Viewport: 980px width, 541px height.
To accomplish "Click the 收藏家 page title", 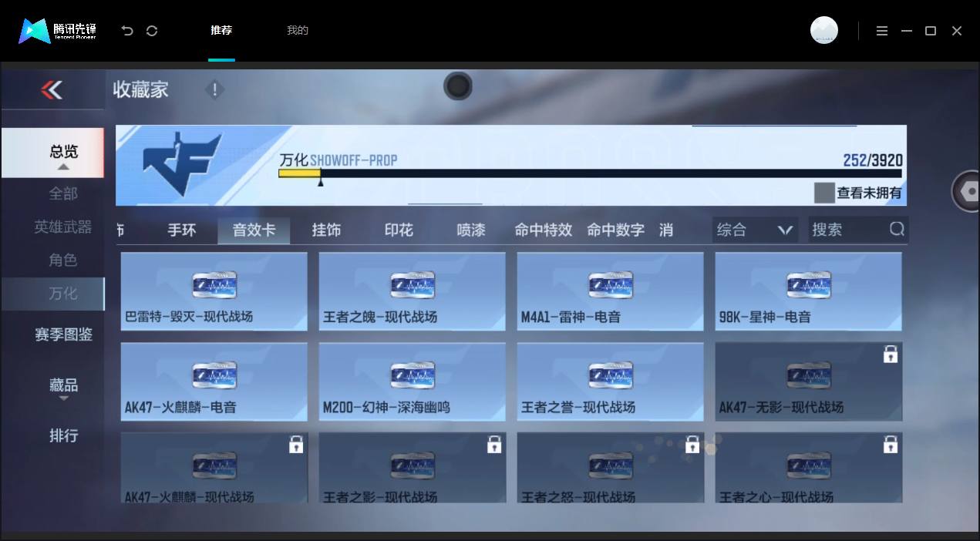I will pos(140,89).
